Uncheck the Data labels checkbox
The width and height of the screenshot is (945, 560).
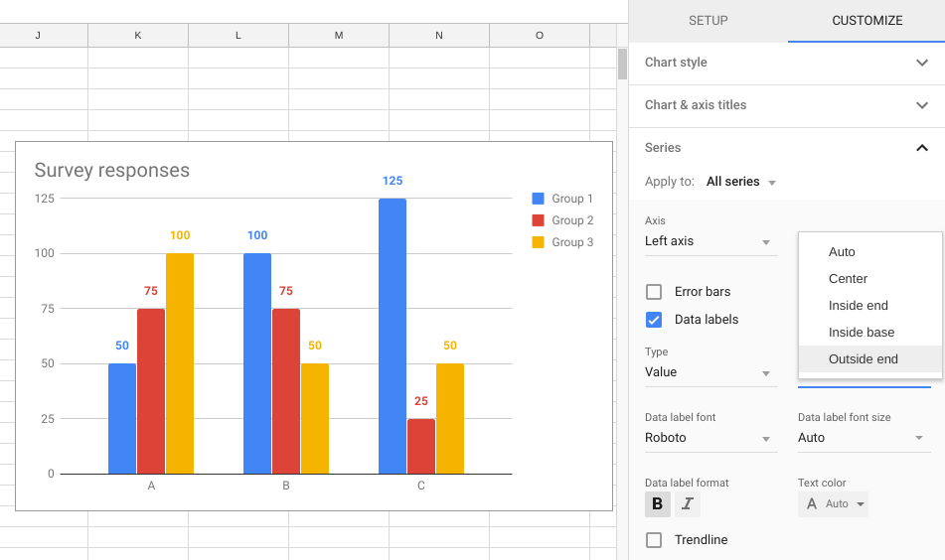pos(654,320)
